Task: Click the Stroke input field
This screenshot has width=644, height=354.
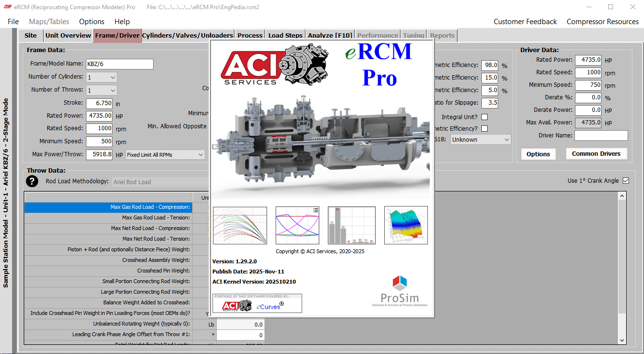Action: coord(99,103)
